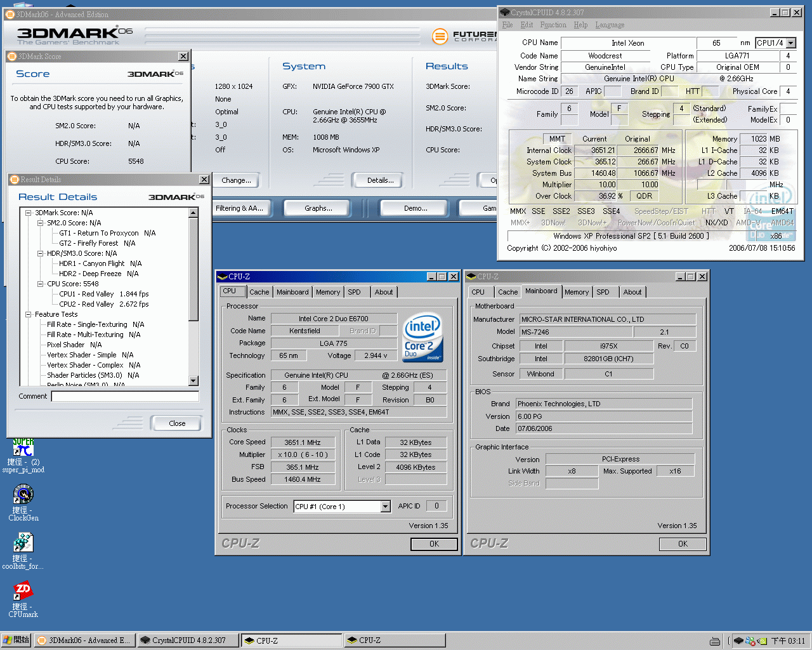Screen dimensions: 812x650
Task: Open the coolbits_for desktop shortcut
Action: click(23, 551)
